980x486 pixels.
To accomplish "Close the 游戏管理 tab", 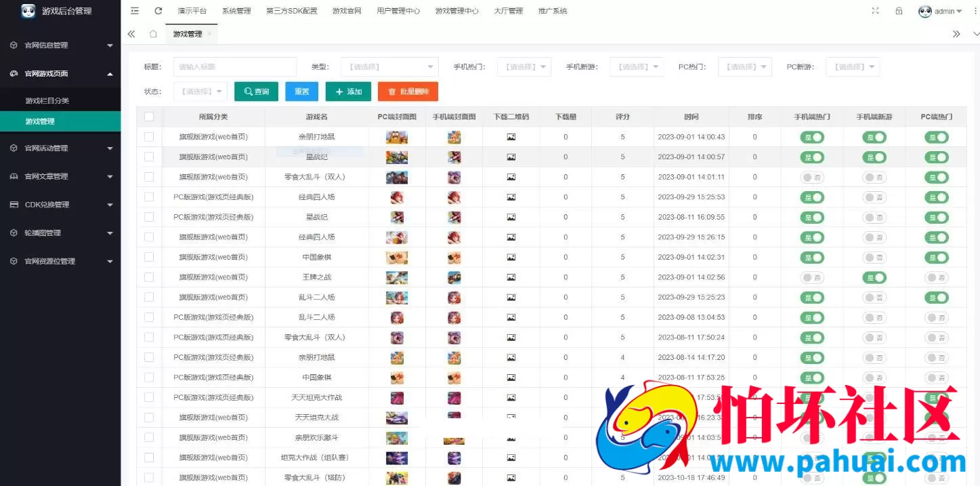I will pos(209,34).
